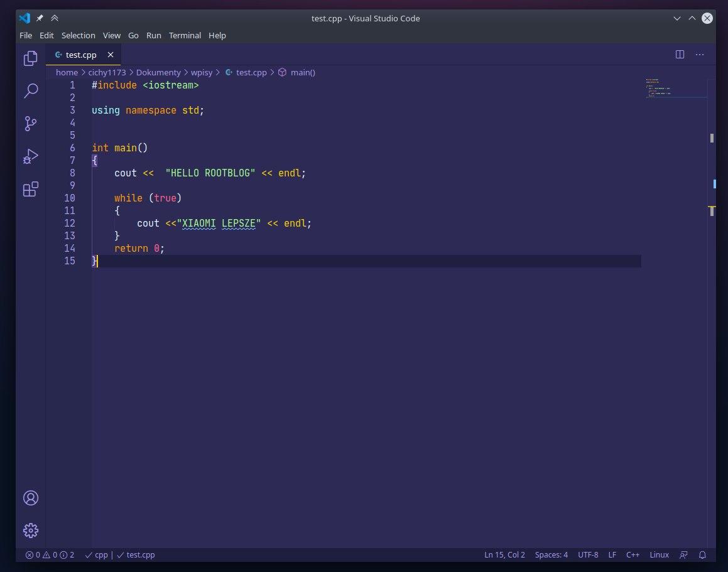Toggle keep-above arrows icon in title bar
Screen dimensions: 728x572
click(x=55, y=18)
